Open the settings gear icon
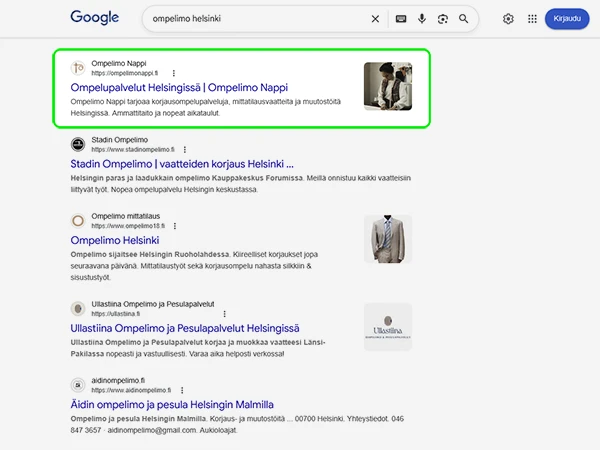Screen dimensions: 600x450 point(508,19)
